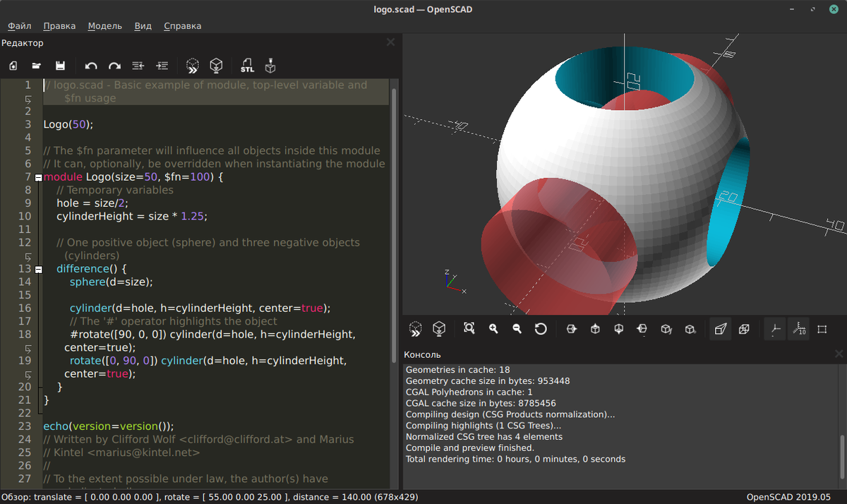Click line number 23 in gutter
The width and height of the screenshot is (847, 504).
tap(25, 426)
